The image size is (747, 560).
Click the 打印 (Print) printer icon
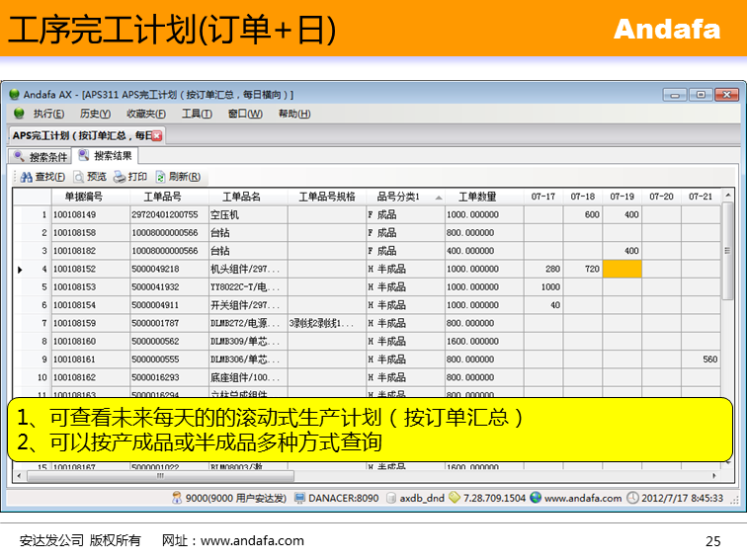click(x=119, y=177)
